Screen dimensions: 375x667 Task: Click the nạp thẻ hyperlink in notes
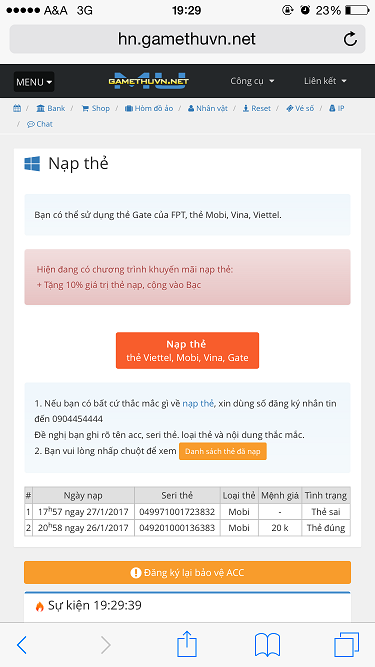pos(198,404)
